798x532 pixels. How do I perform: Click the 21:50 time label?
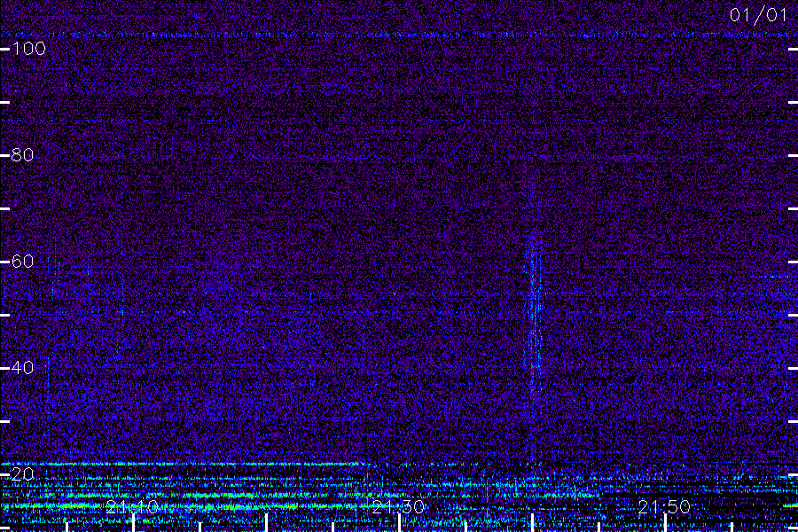[664, 507]
